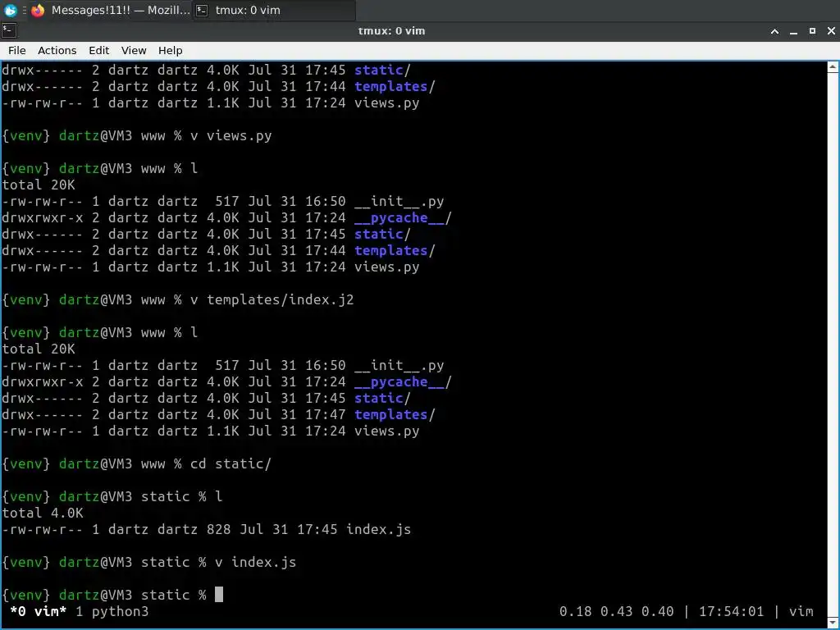Click the templates/ directory dated 17:47
Screen dimensions: 840x630
pyautogui.click(x=395, y=414)
